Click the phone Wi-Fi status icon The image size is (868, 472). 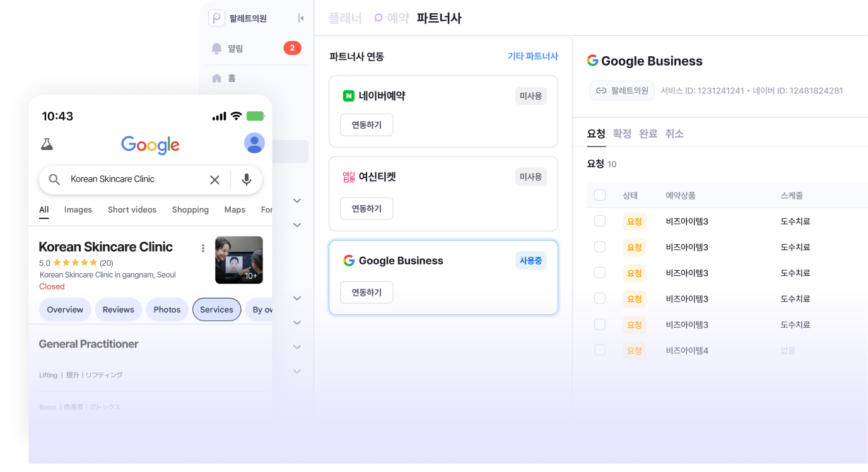tap(237, 116)
